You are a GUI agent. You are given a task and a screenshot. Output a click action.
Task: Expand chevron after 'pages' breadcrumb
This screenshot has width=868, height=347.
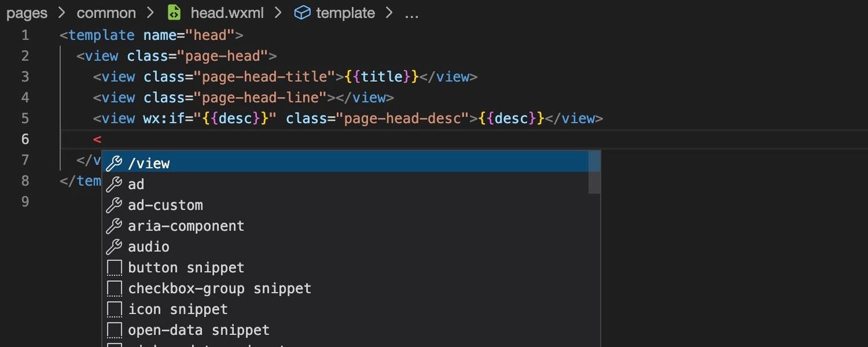(x=62, y=13)
